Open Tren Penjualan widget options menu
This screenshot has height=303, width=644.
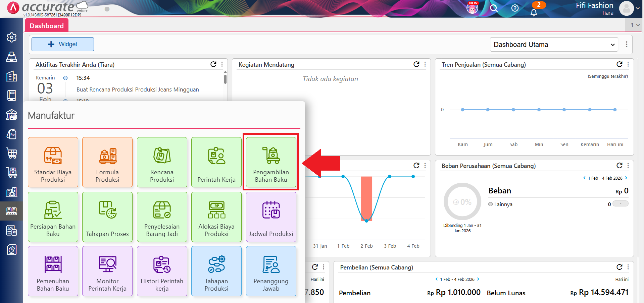(628, 64)
